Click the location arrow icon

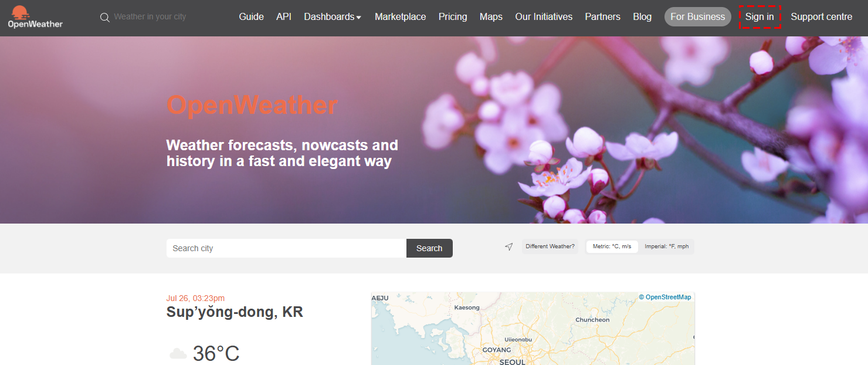point(508,246)
